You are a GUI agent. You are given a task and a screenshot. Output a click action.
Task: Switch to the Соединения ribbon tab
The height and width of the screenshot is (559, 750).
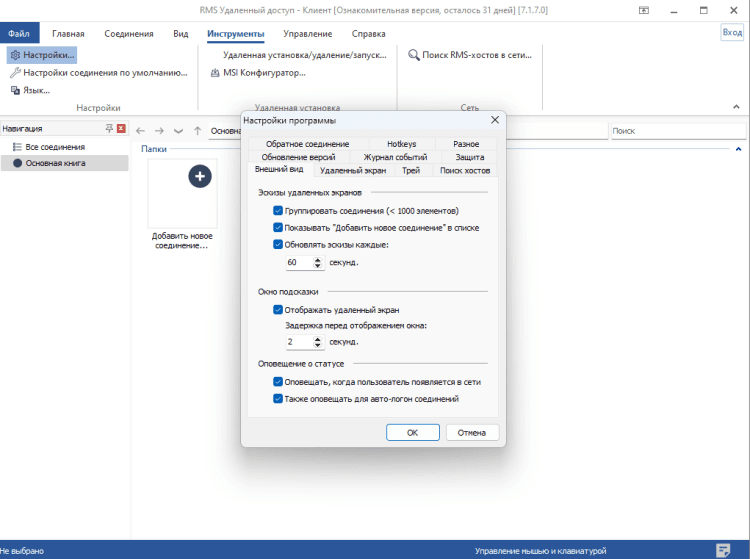tap(129, 33)
